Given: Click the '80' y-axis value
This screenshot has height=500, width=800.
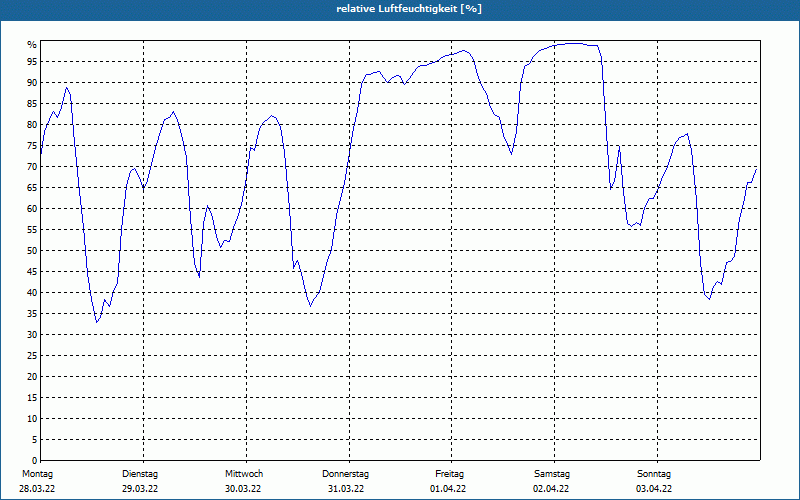Looking at the screenshot, I should pos(32,124).
